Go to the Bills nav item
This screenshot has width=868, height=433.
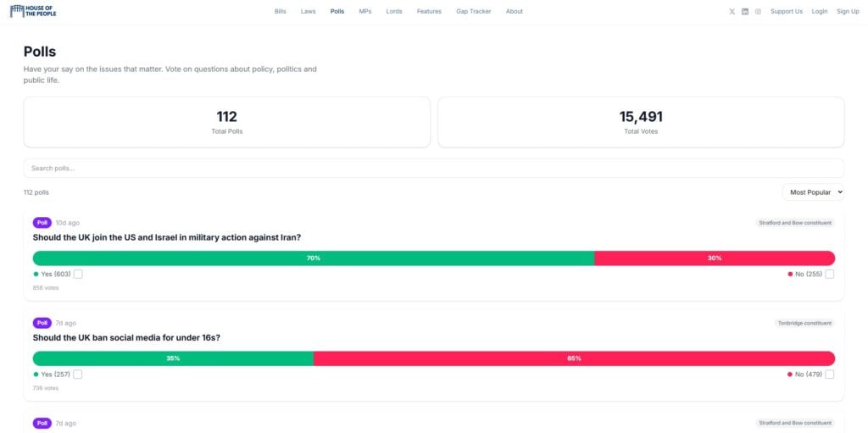click(x=281, y=12)
